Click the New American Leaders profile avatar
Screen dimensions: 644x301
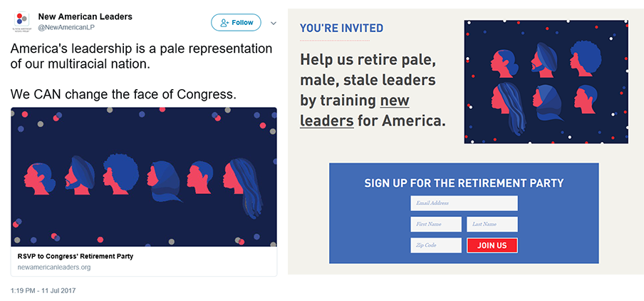tap(21, 22)
